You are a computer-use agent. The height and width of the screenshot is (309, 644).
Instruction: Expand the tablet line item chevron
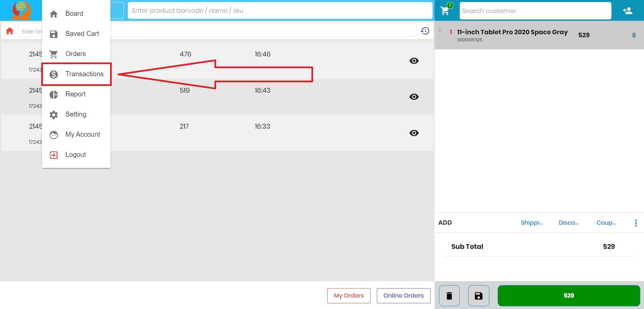[x=440, y=30]
